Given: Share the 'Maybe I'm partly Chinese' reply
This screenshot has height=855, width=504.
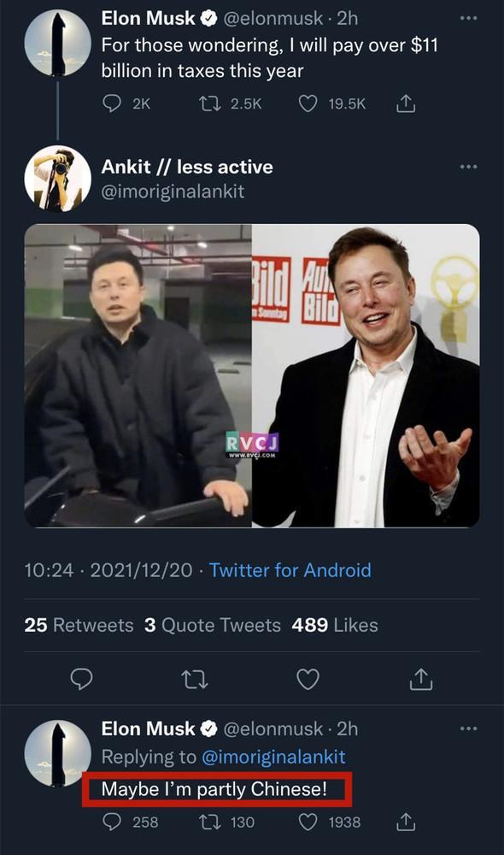Looking at the screenshot, I should [x=406, y=822].
